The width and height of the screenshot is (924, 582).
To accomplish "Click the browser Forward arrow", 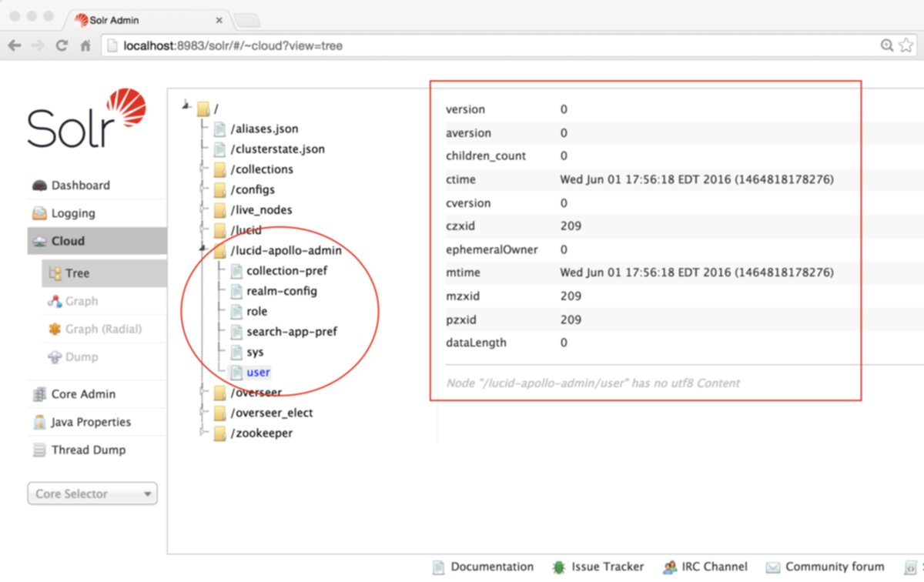I will tap(37, 45).
